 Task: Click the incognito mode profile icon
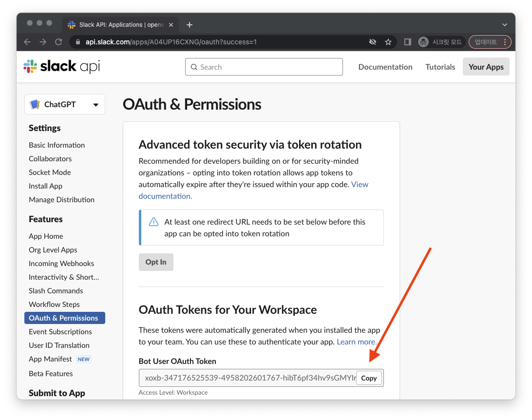[423, 42]
